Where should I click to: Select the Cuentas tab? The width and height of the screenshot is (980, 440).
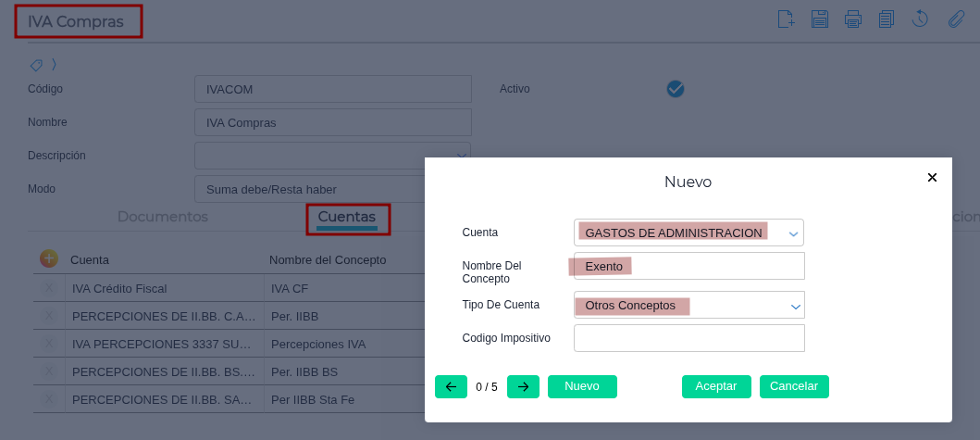(x=347, y=217)
